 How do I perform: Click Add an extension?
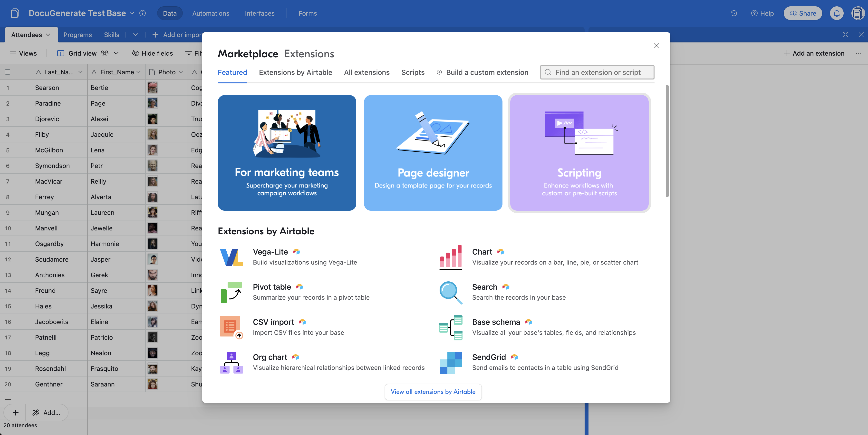pos(814,53)
